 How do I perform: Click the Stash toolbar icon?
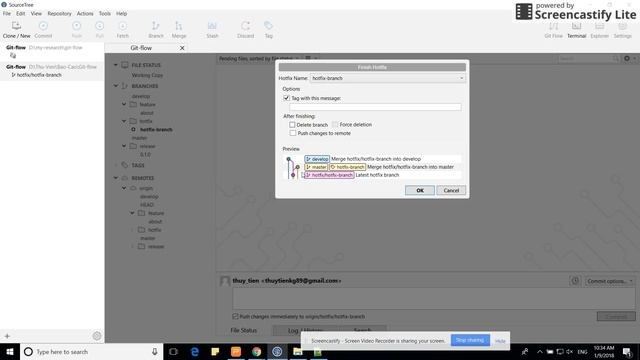click(x=212, y=26)
